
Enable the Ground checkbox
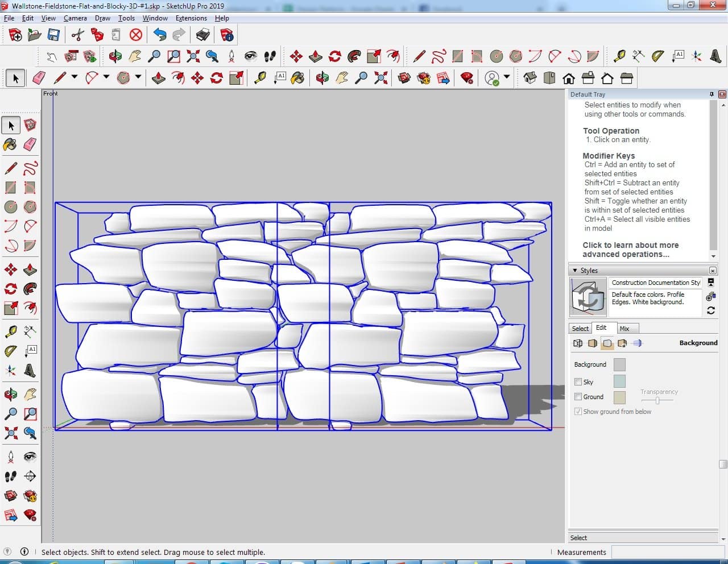(578, 397)
